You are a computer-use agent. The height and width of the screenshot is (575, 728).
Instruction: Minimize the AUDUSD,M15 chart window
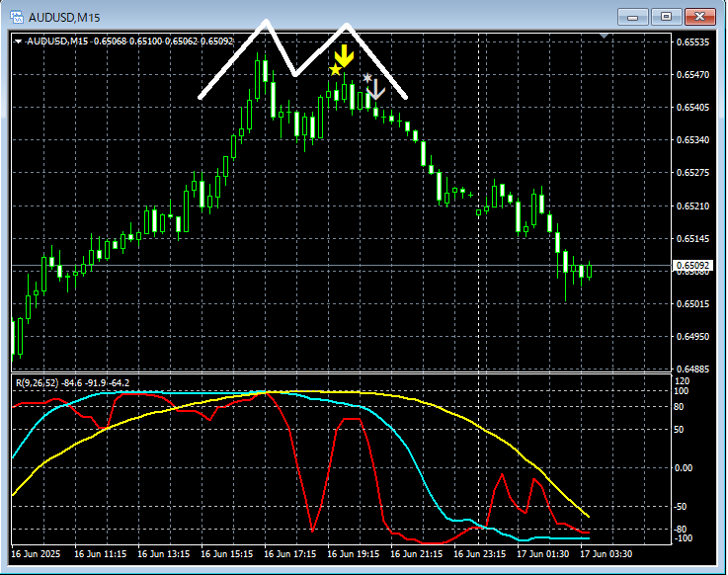pyautogui.click(x=632, y=17)
